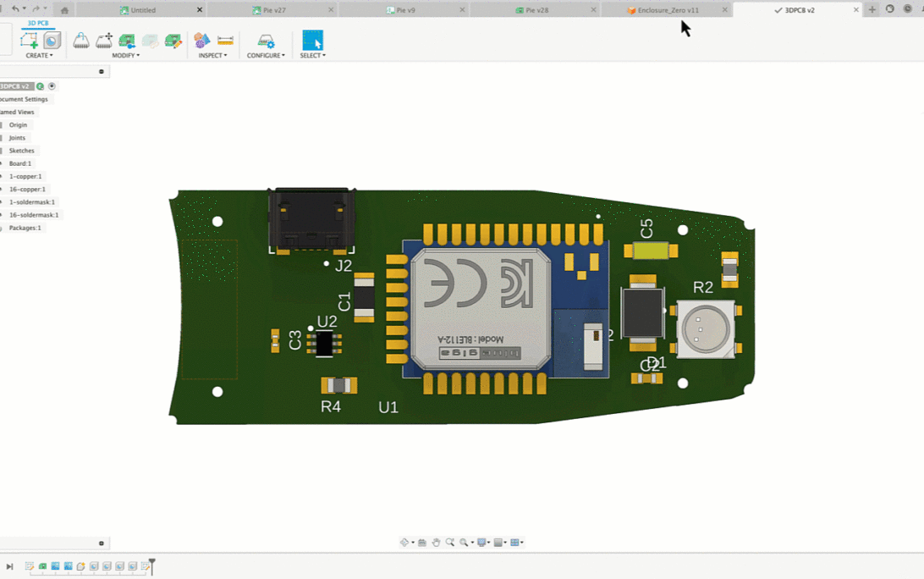924x579 pixels.
Task: Click green status badge beside 3DPCB v2
Action: pyautogui.click(x=40, y=86)
